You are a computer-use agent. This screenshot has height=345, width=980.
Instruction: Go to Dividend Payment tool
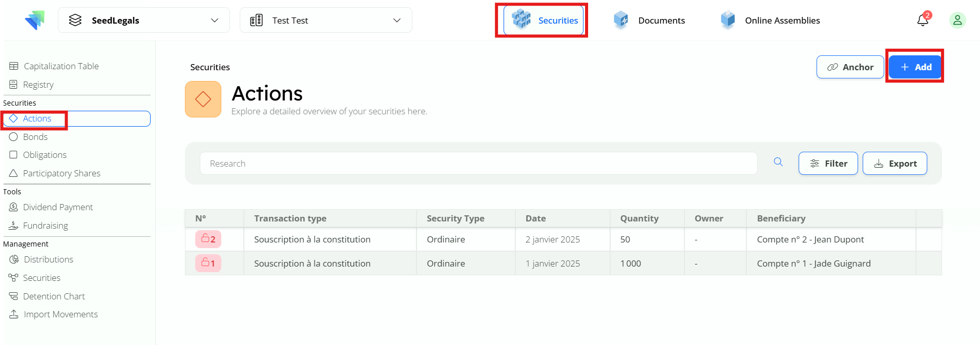coord(57,207)
